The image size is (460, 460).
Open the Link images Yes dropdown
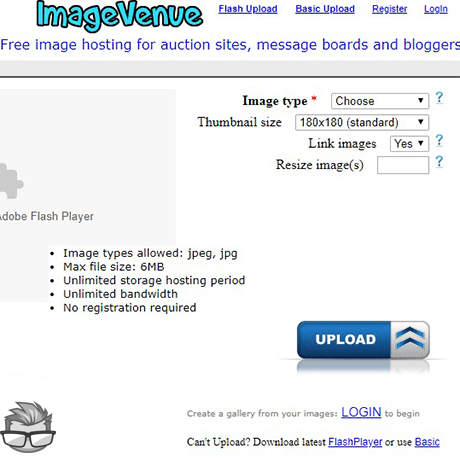(409, 144)
